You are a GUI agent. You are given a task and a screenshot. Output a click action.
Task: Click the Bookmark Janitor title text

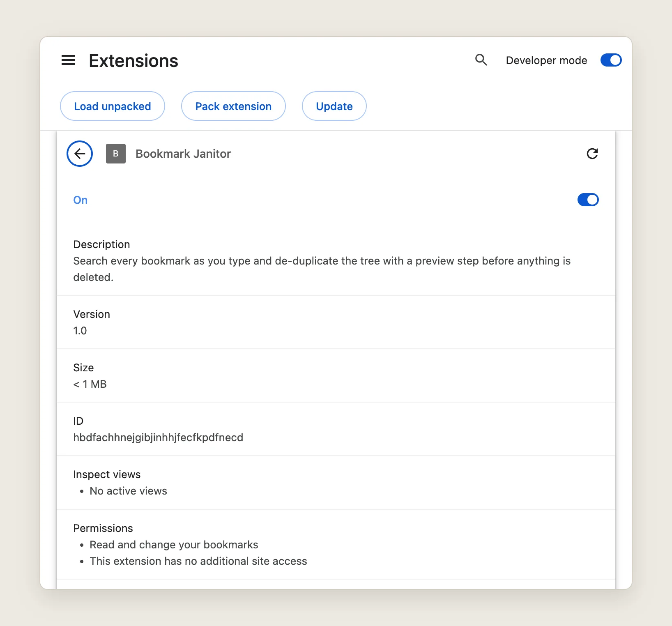[x=183, y=154]
